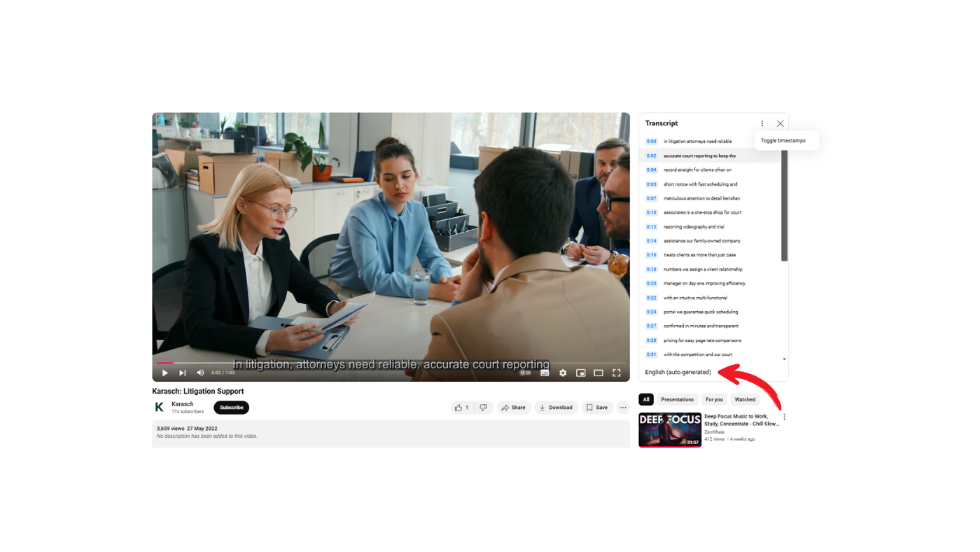Switch to the Presentations filter chip

tap(677, 399)
